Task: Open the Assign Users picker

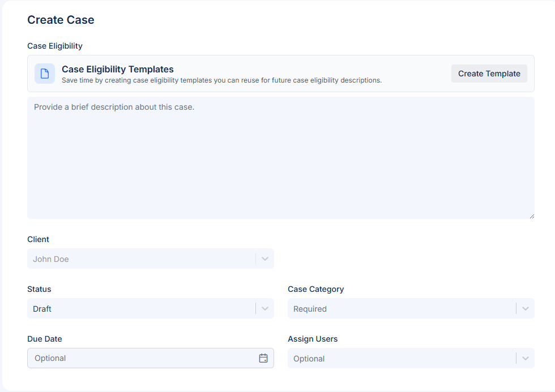Action: coord(411,358)
